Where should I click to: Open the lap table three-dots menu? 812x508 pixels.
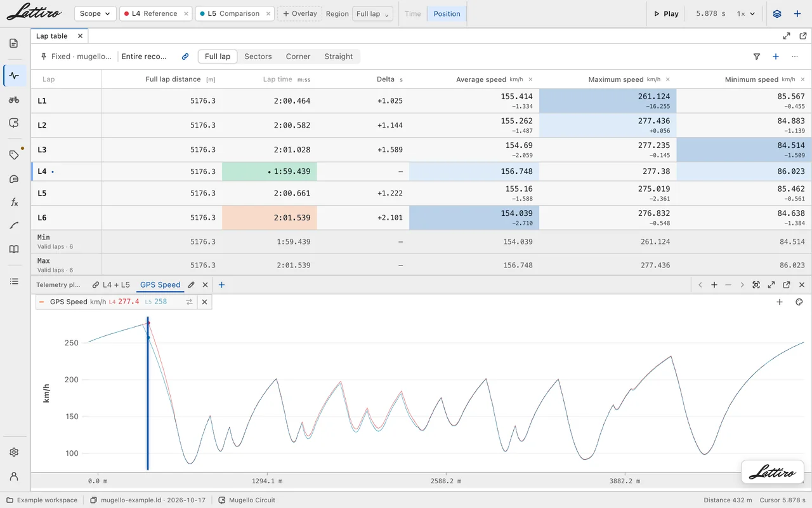tap(795, 57)
